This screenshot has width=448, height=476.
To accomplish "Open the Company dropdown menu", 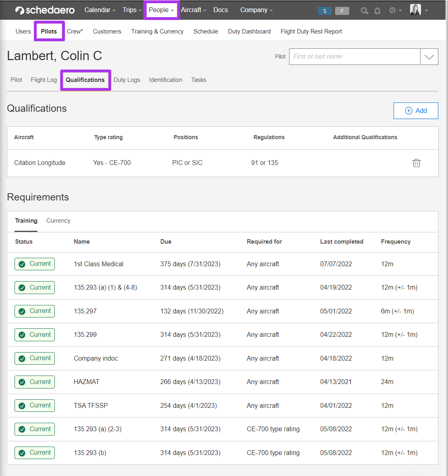I will pyautogui.click(x=256, y=10).
